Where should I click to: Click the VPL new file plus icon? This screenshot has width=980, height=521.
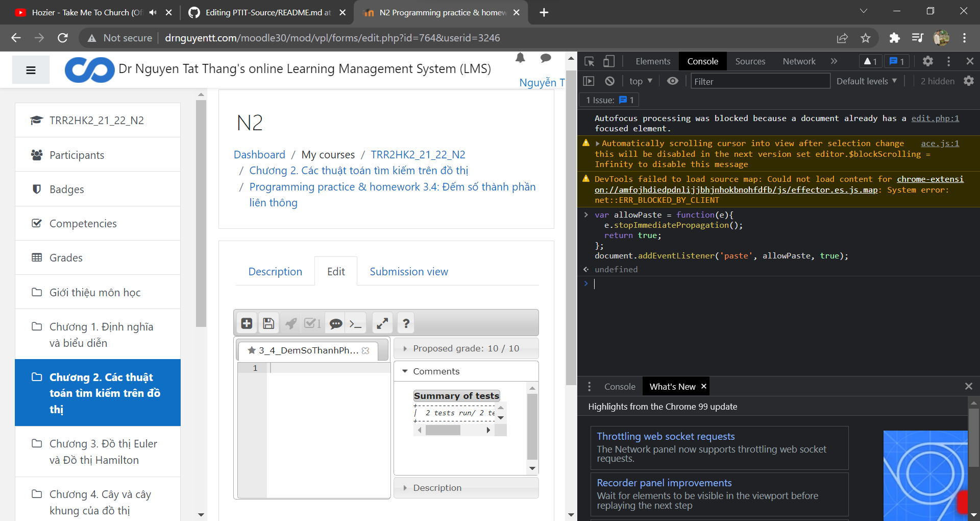247,323
